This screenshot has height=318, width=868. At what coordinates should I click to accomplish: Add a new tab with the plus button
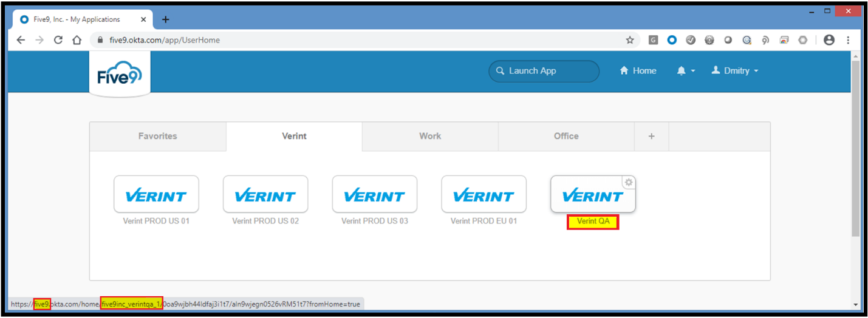[651, 137]
